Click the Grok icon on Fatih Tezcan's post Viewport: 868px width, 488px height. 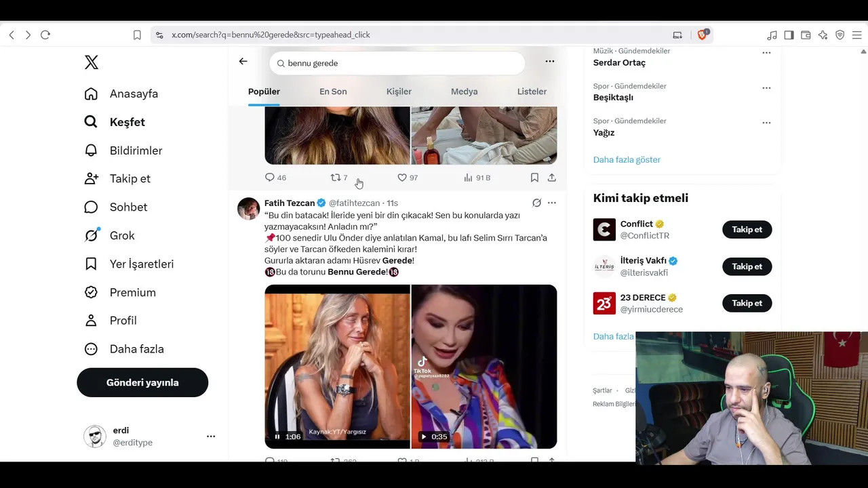(536, 203)
